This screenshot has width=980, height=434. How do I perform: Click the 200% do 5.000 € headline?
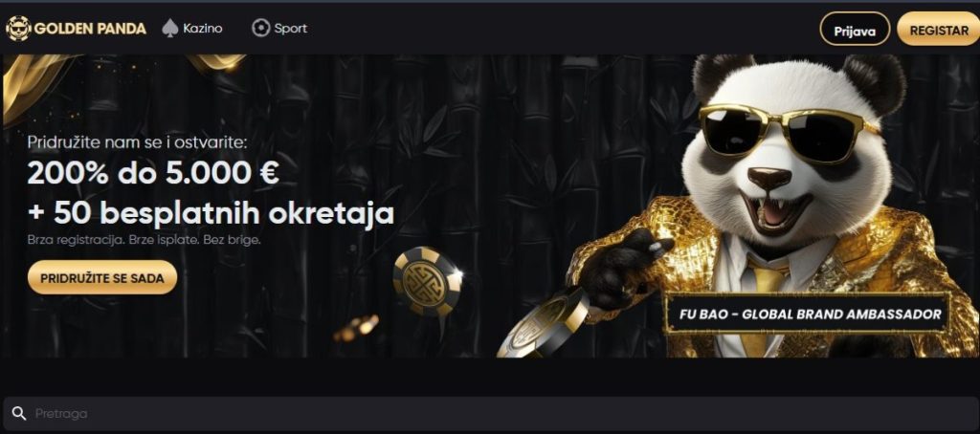[153, 174]
